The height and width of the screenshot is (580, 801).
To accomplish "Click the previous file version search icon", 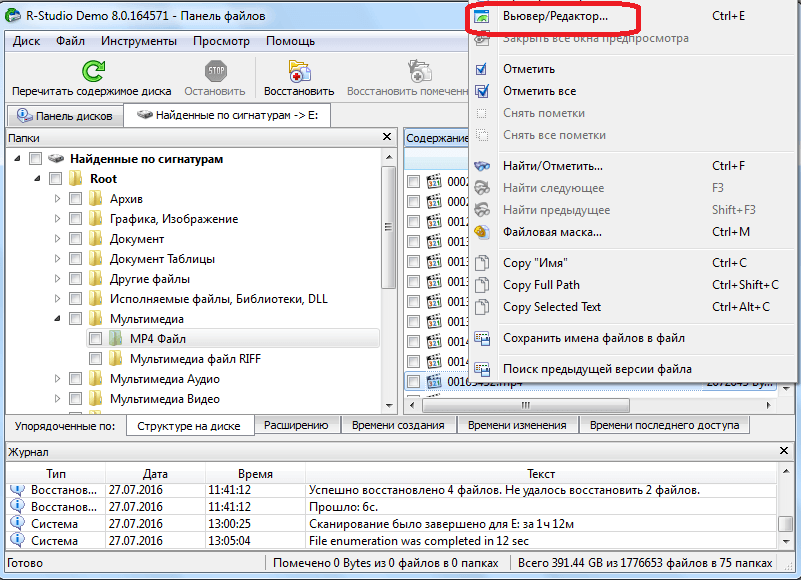I will [x=482, y=369].
